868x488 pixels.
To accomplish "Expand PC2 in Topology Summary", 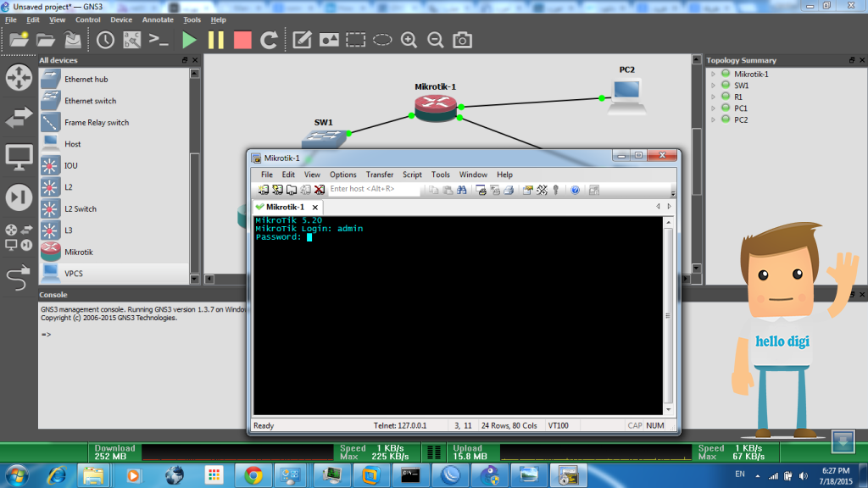I will click(713, 119).
